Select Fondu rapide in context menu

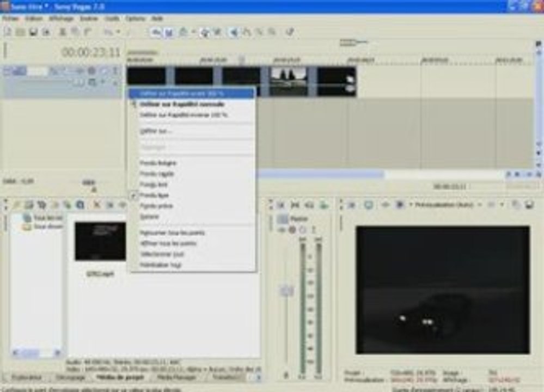192,174
